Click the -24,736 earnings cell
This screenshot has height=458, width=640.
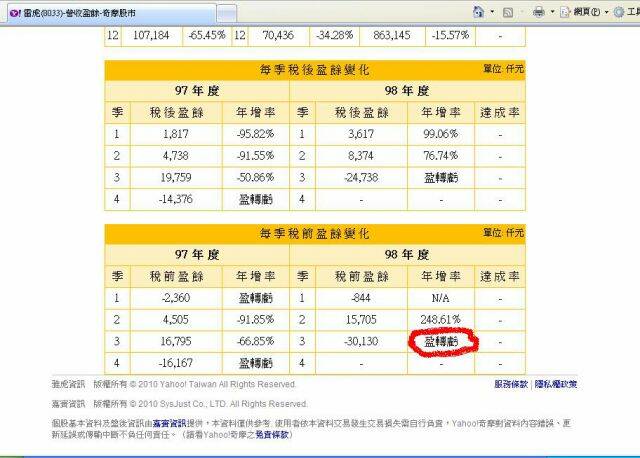(361, 178)
